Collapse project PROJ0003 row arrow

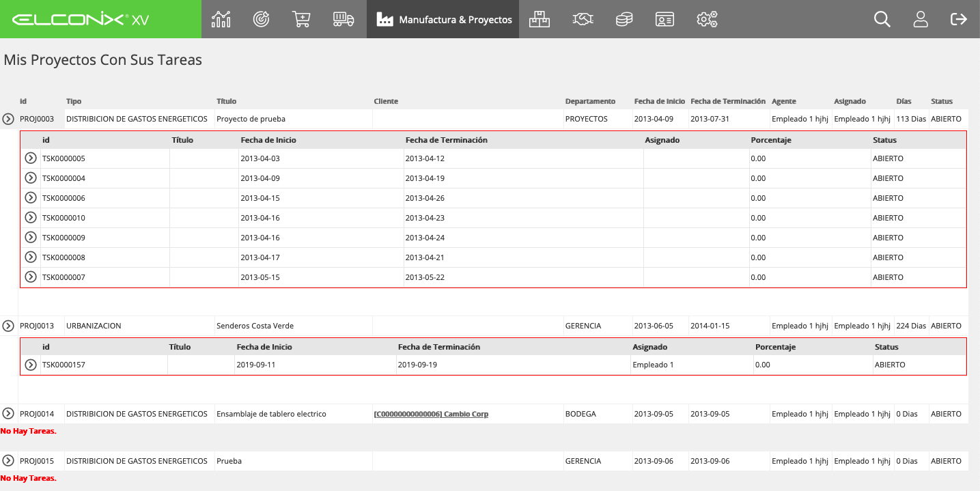[8, 119]
